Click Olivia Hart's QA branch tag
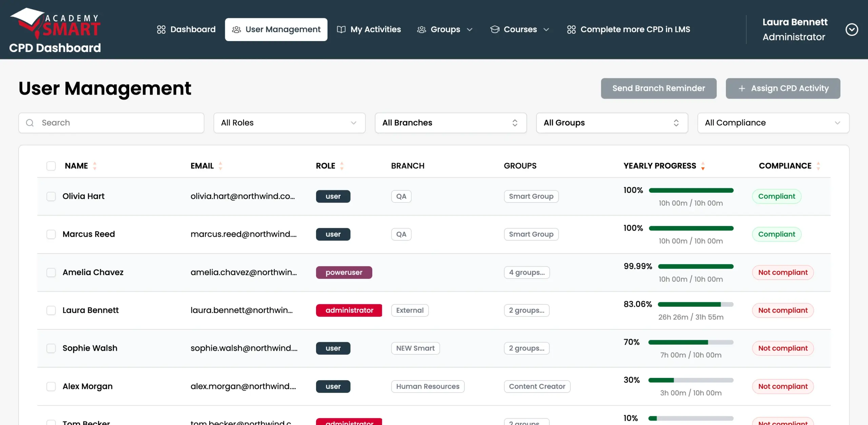Viewport: 868px width, 425px height. (x=401, y=196)
